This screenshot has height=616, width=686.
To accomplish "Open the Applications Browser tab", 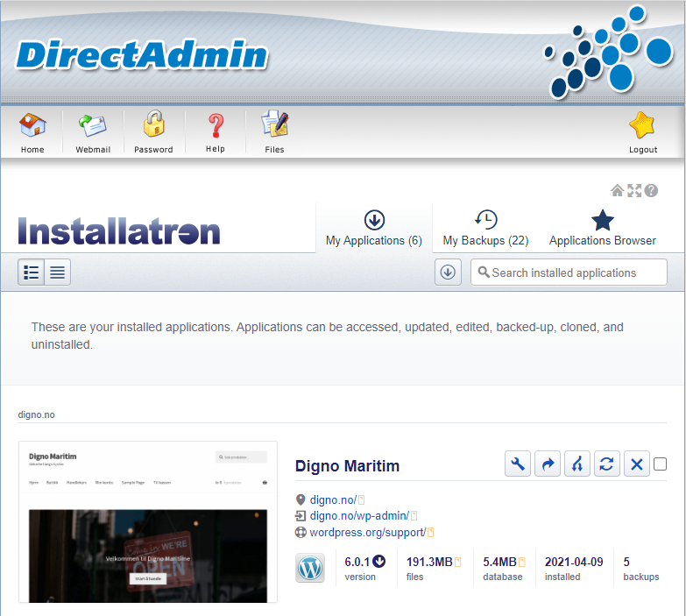I will (x=603, y=228).
